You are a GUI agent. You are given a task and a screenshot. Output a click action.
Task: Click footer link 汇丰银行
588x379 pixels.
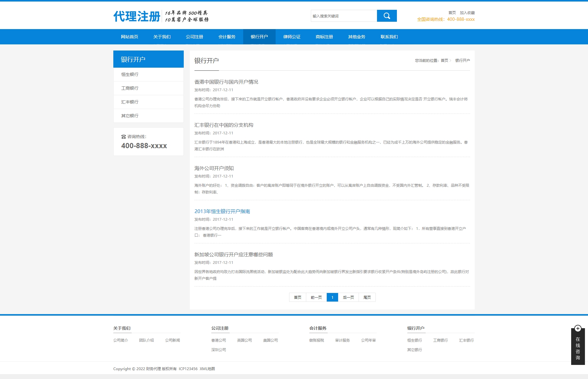[x=467, y=340]
